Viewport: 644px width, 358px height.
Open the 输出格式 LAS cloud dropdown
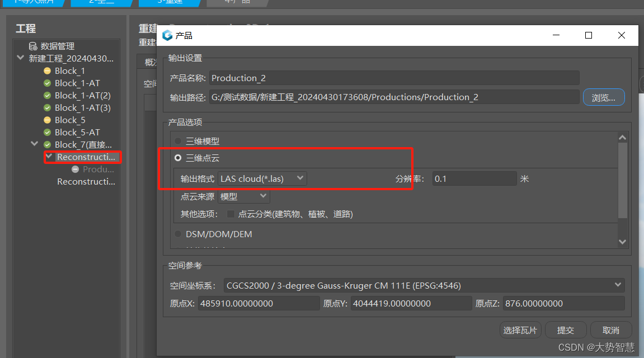[x=262, y=178]
